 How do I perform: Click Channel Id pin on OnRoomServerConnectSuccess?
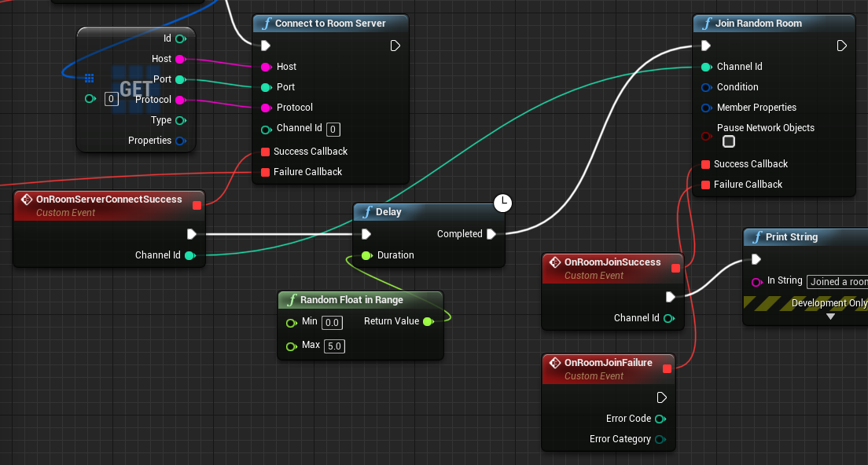[x=190, y=255]
